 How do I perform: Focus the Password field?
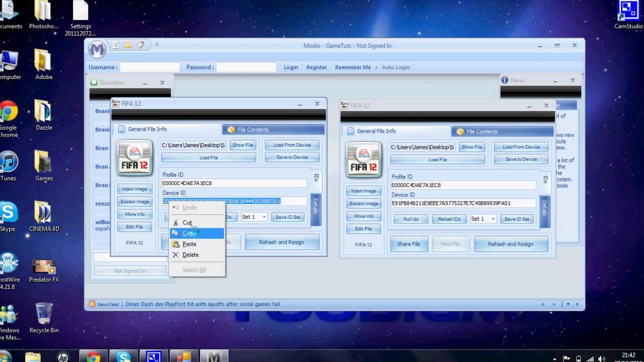point(247,67)
